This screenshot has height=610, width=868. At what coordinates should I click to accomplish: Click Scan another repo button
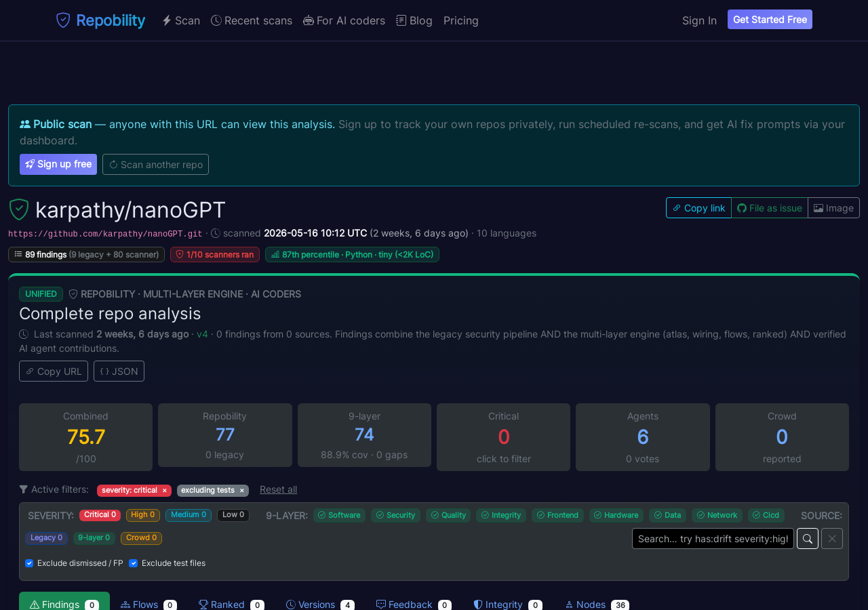[x=155, y=164]
